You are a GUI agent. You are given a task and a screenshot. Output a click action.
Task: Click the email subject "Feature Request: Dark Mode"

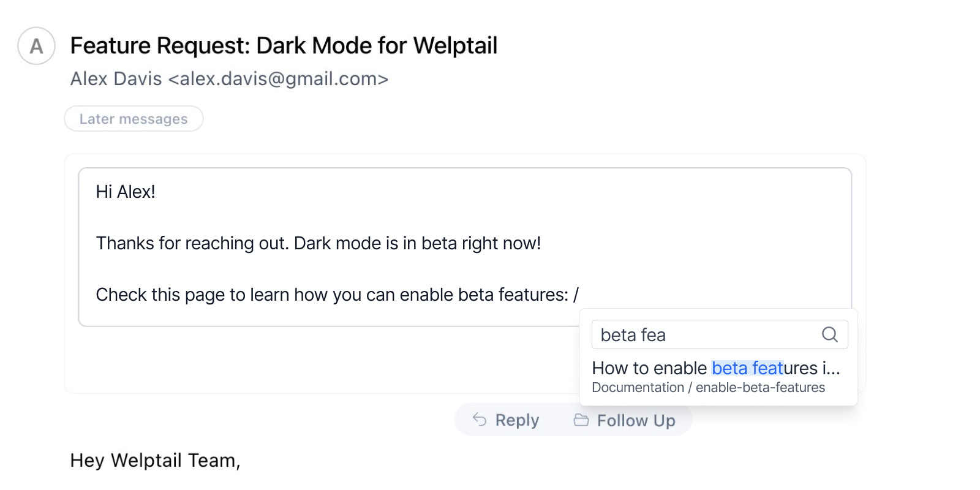[x=284, y=46]
